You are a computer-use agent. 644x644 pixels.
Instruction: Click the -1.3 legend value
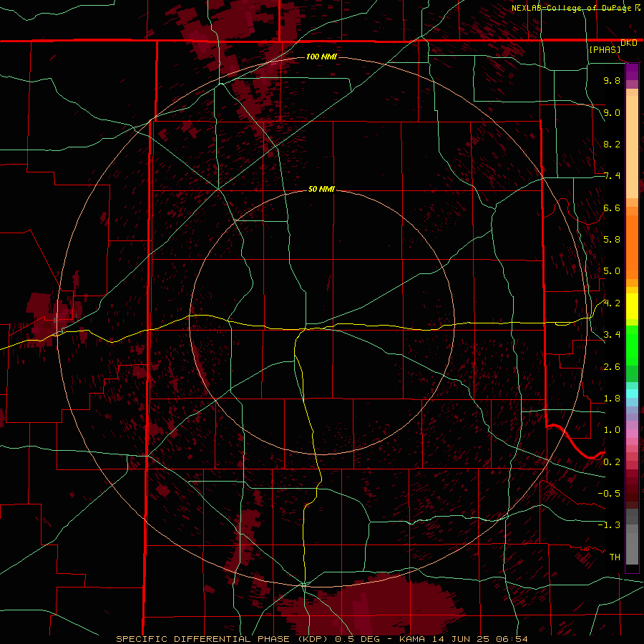coord(609,525)
